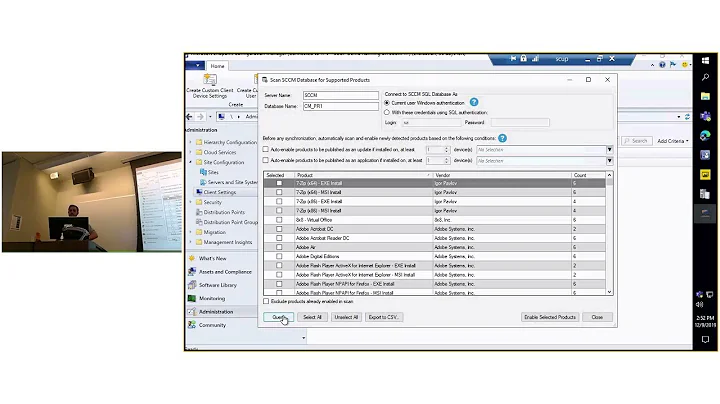Check the Adobe Acrobat DC row
Image resolution: width=720 pixels, height=404 pixels.
(x=279, y=229)
